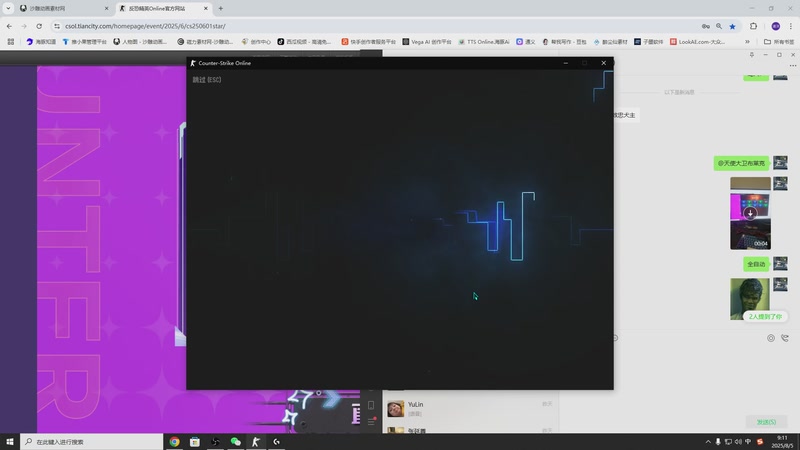
Task: Click the csol.tiancity.com address bar
Action: click(378, 26)
